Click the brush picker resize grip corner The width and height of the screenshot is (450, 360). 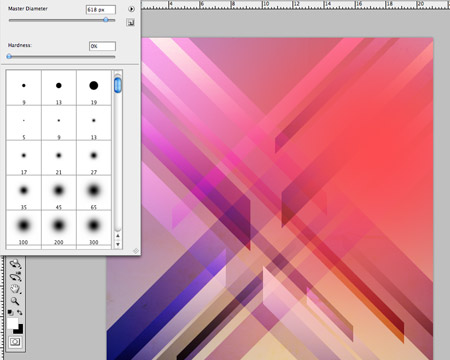pyautogui.click(x=136, y=251)
